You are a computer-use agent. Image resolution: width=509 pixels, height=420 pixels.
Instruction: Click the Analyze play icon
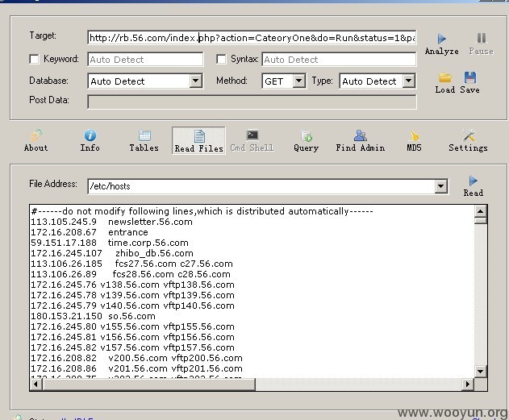(x=441, y=39)
